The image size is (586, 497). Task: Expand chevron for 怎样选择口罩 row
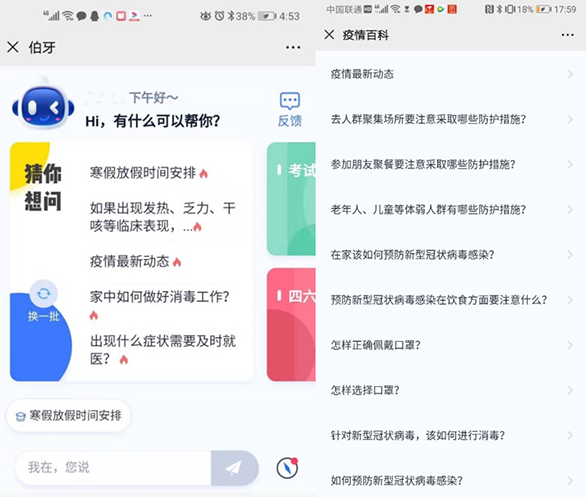pyautogui.click(x=570, y=390)
